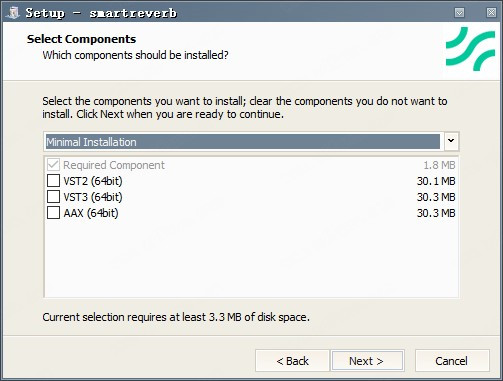The image size is (503, 381).
Task: Click the VST3 (64bit) label text
Action: pos(93,197)
